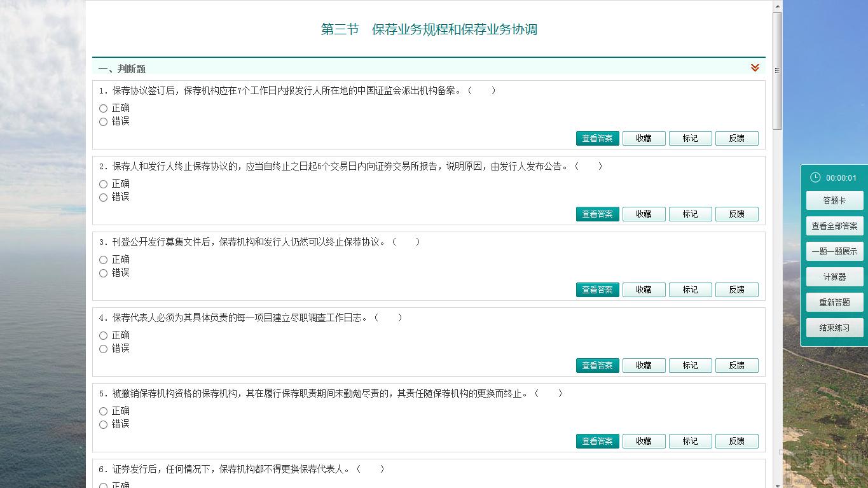
Task: Mark question 5 with 标记
Action: pyautogui.click(x=691, y=441)
